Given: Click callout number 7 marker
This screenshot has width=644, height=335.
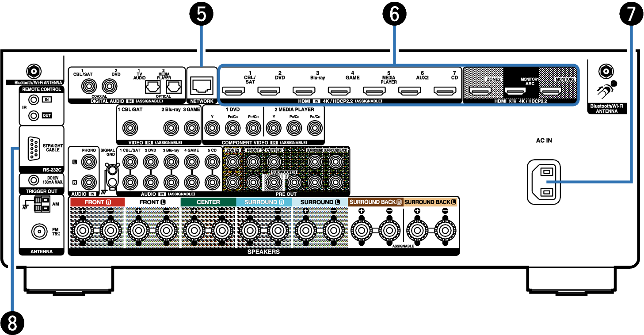Looking at the screenshot, I should (631, 14).
